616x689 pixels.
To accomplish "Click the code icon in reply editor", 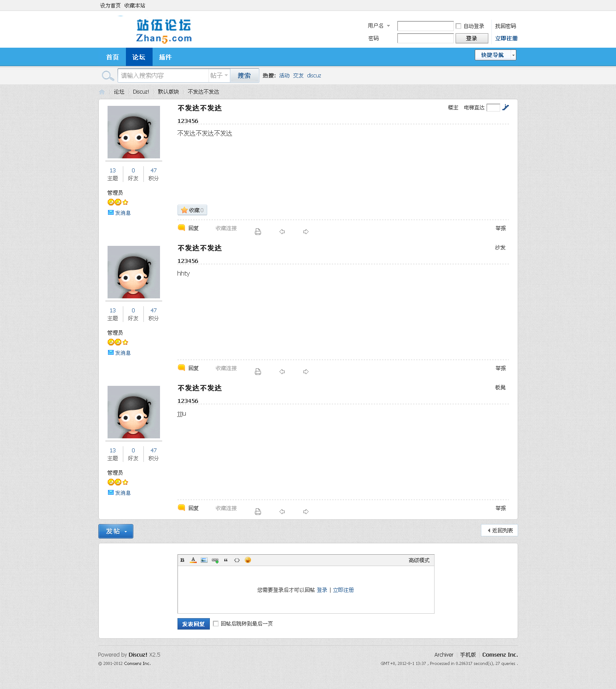I will pos(237,560).
